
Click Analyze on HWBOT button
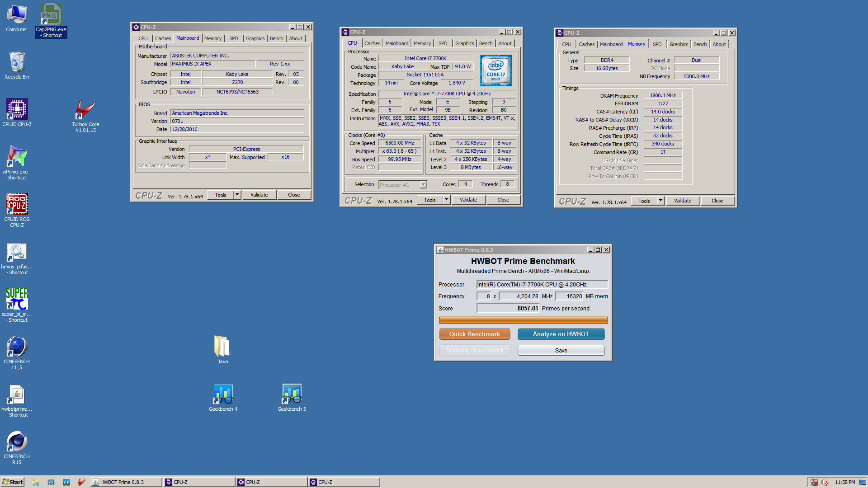[561, 334]
